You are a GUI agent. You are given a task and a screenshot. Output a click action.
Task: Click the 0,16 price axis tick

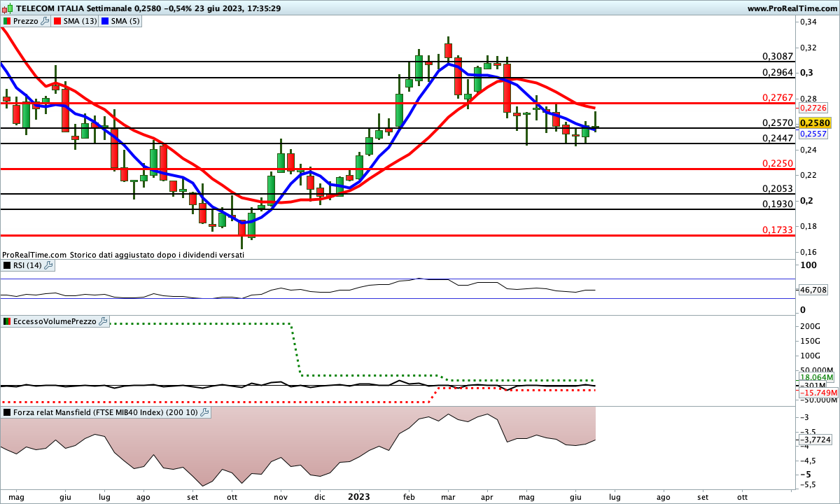click(x=808, y=251)
